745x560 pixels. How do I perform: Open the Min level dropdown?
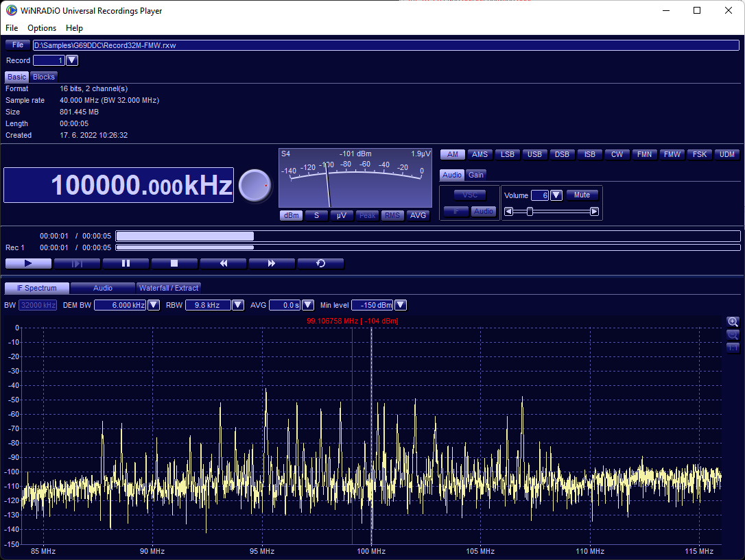pyautogui.click(x=401, y=305)
